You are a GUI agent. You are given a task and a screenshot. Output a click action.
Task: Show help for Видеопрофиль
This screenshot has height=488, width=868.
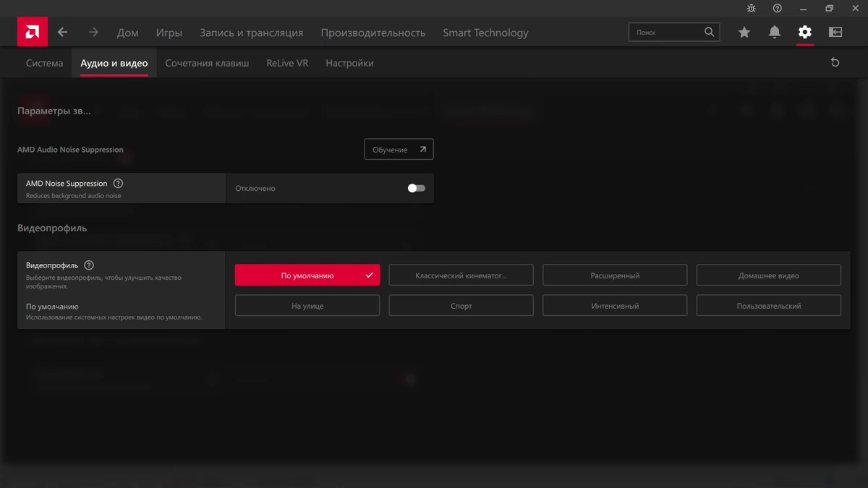(89, 265)
